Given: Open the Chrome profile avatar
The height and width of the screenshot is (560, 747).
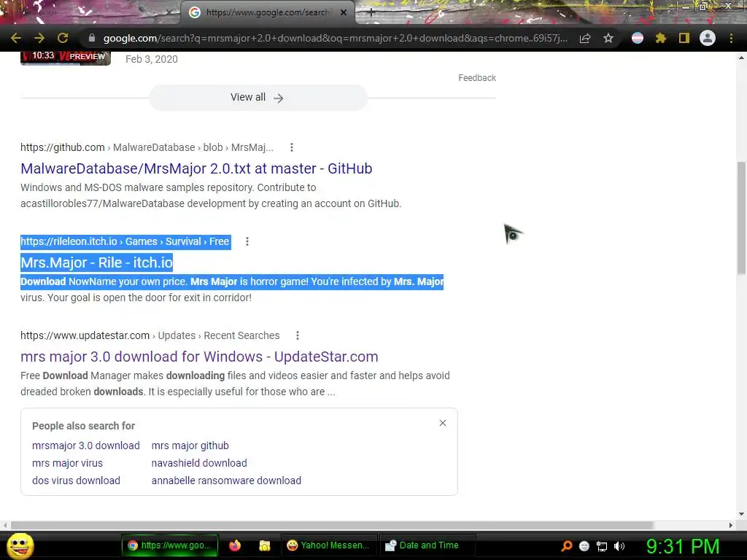Looking at the screenshot, I should [x=708, y=38].
